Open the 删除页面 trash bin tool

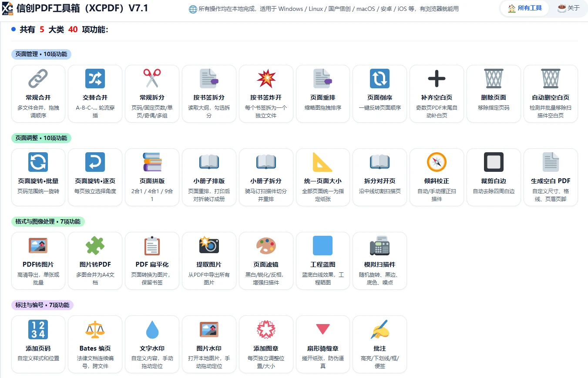tap(494, 94)
